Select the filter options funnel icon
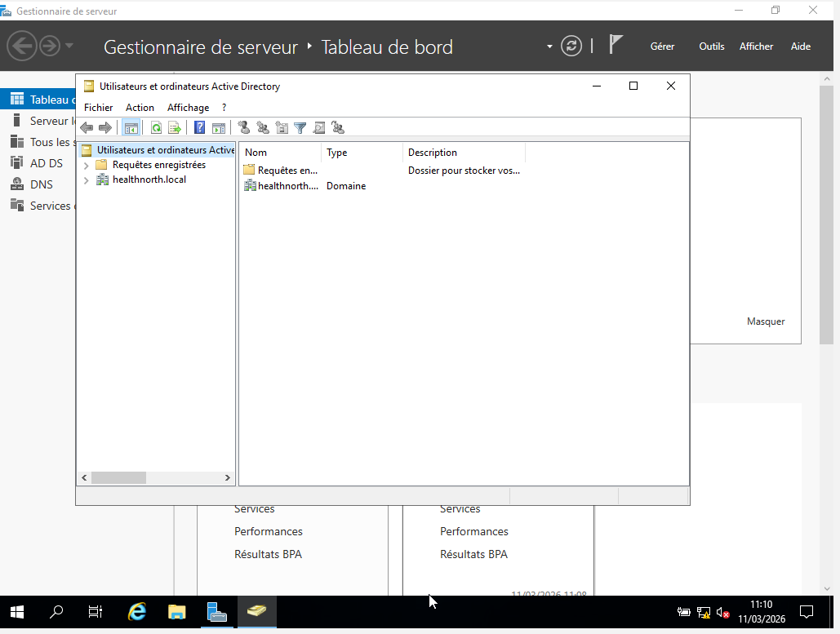This screenshot has width=840, height=634. [300, 127]
